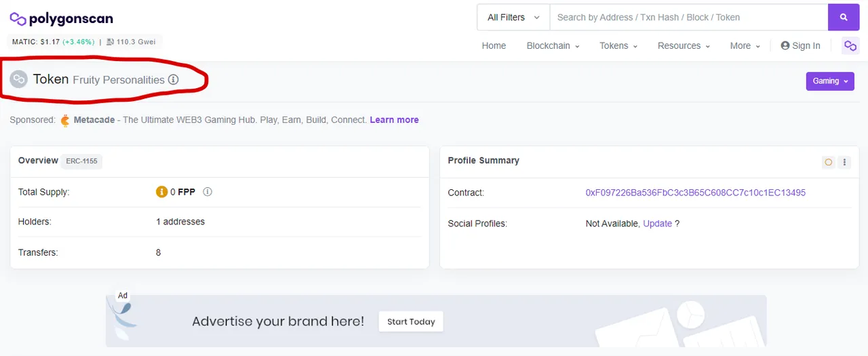The image size is (868, 356).
Task: Click the 0 FPP total supply value
Action: pyautogui.click(x=182, y=192)
